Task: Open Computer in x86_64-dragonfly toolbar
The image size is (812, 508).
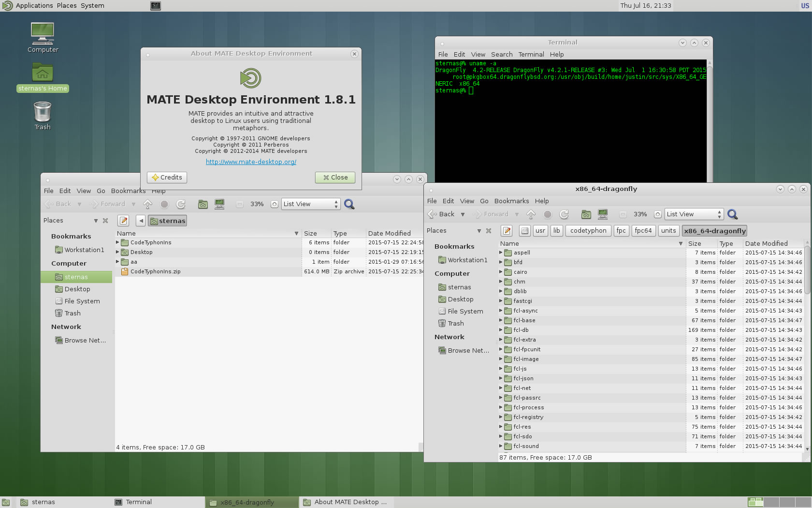Action: click(x=603, y=214)
